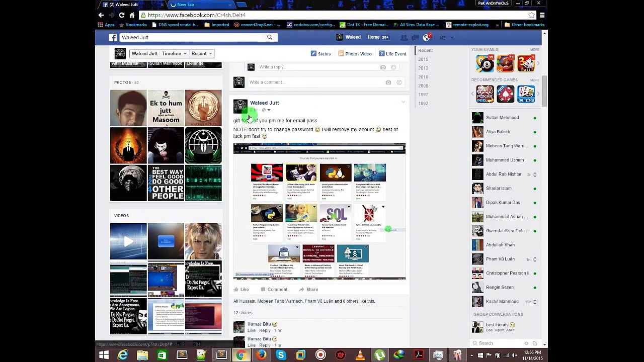Viewport: 644px width, 362px height.
Task: Open Windows Store from taskbar
Action: 162,355
